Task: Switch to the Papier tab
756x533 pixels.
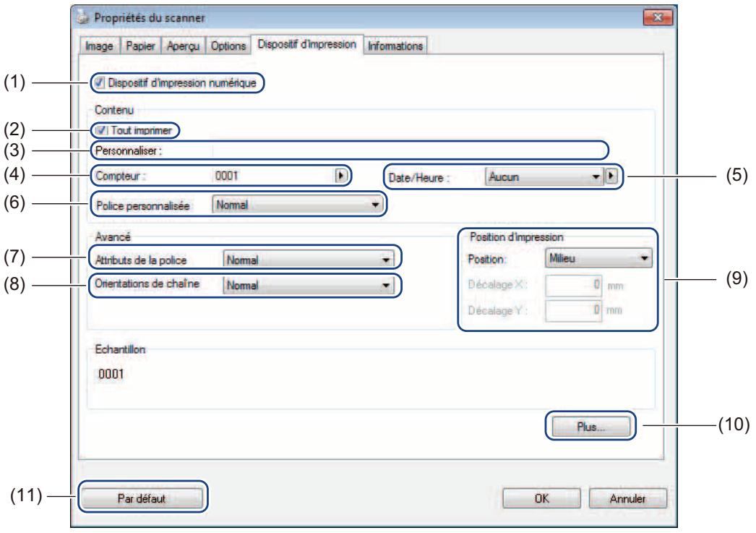Action: pyautogui.click(x=140, y=46)
